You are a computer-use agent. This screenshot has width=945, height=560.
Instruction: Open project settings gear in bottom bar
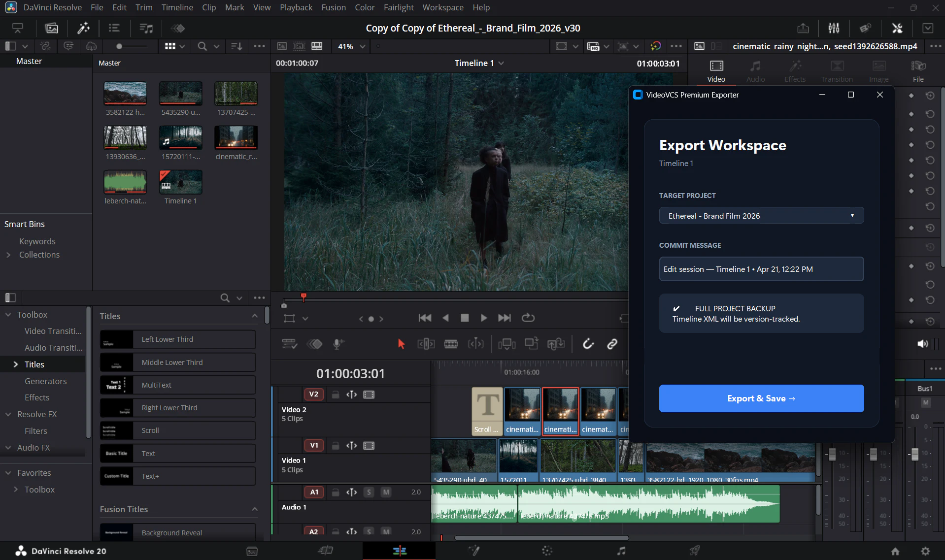point(925,551)
